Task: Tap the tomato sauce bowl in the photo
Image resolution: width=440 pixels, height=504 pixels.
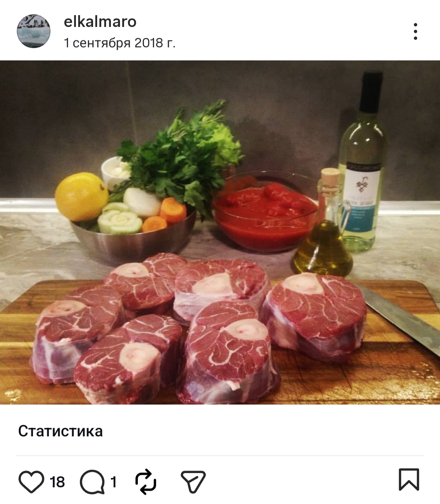Action: pos(264,212)
